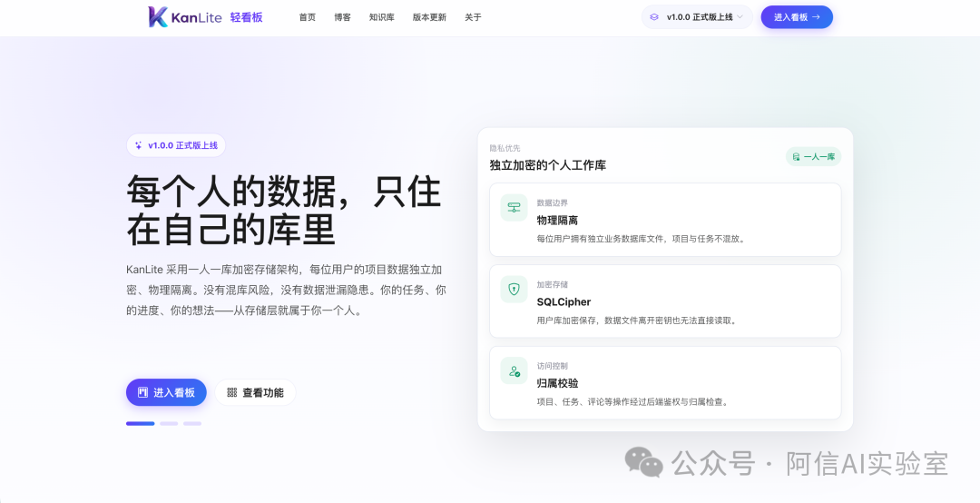The height and width of the screenshot is (503, 980).
Task: Click the 物理隔离 card title
Action: click(x=557, y=221)
